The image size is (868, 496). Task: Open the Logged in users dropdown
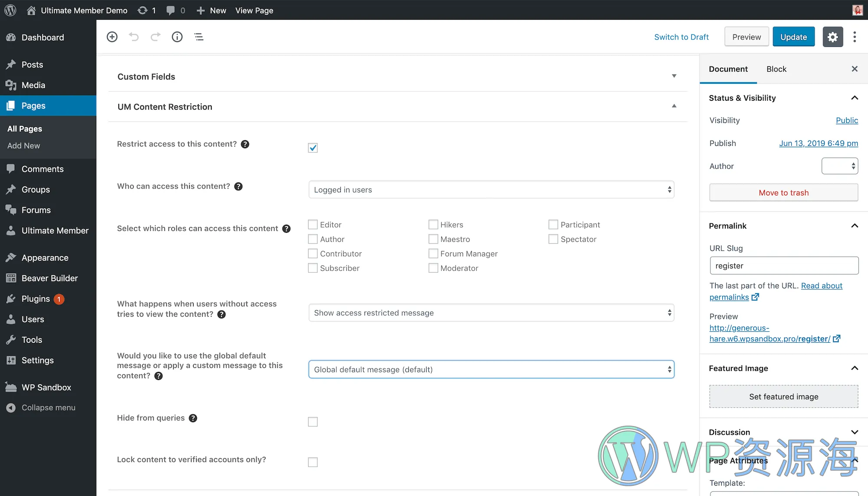491,190
